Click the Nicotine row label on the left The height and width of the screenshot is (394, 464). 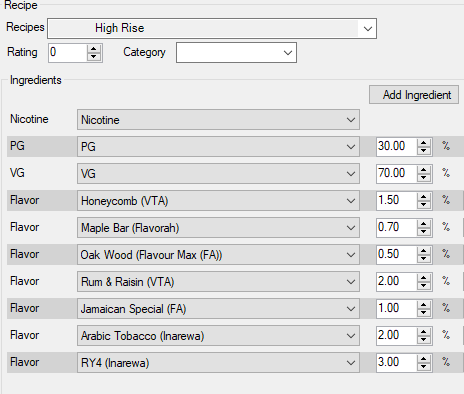[x=29, y=119]
